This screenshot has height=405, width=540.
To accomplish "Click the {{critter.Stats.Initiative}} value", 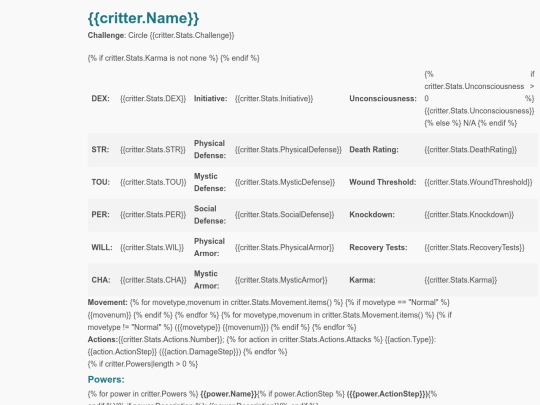I will point(274,99).
